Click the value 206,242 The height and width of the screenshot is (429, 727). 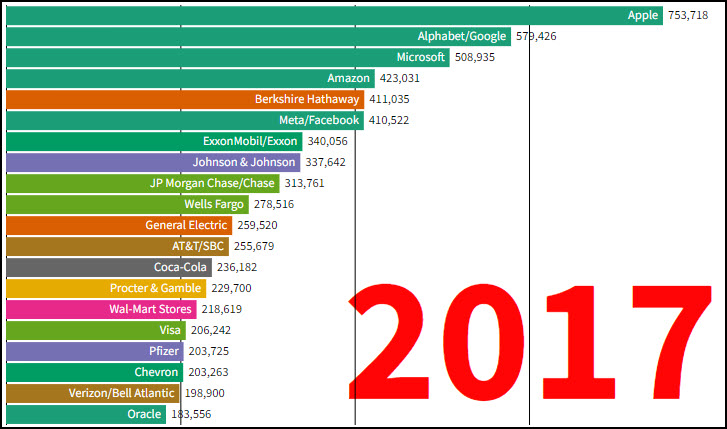pyautogui.click(x=211, y=330)
